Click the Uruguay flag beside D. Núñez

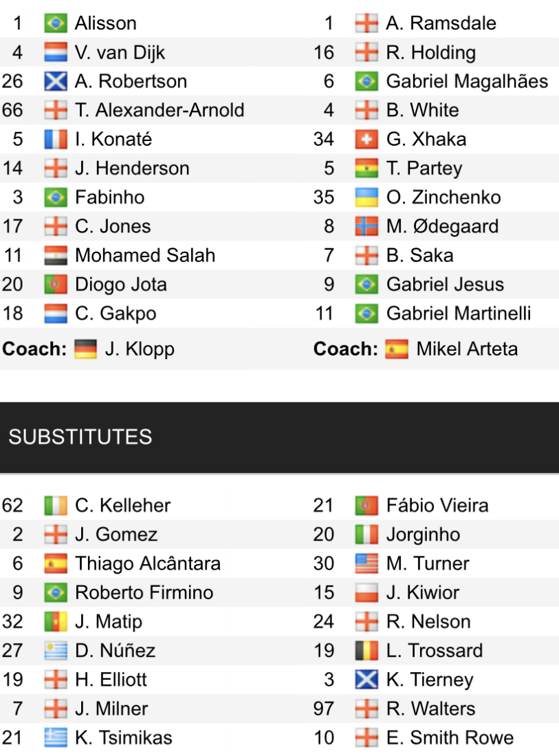pos(56,651)
